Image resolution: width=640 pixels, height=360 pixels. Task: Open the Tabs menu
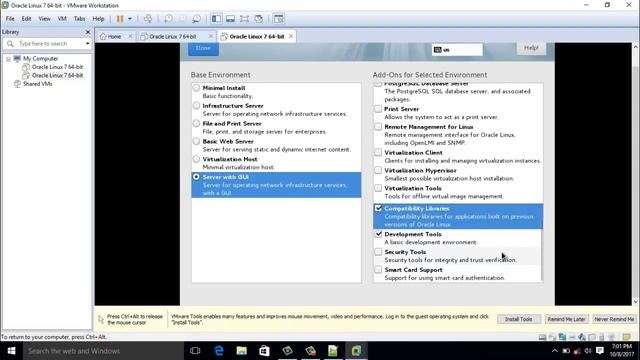pos(80,19)
